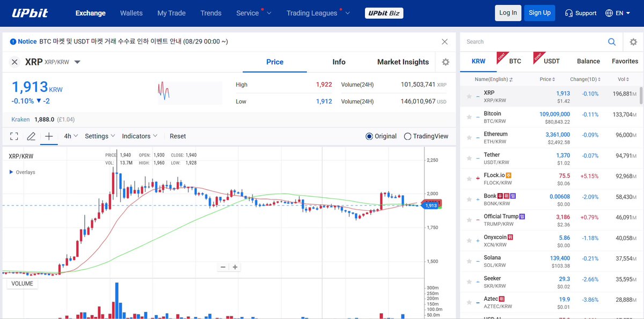Click the coin search input field
The width and height of the screenshot is (644, 319).
tap(533, 42)
